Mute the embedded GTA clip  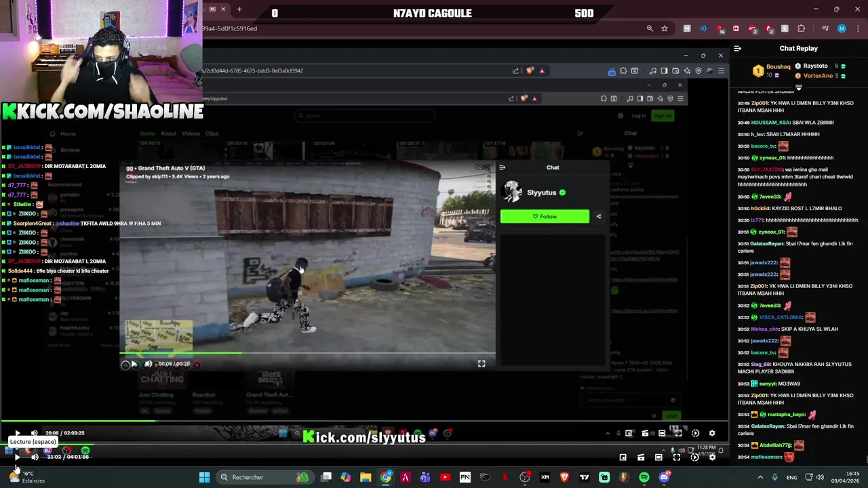click(x=149, y=364)
